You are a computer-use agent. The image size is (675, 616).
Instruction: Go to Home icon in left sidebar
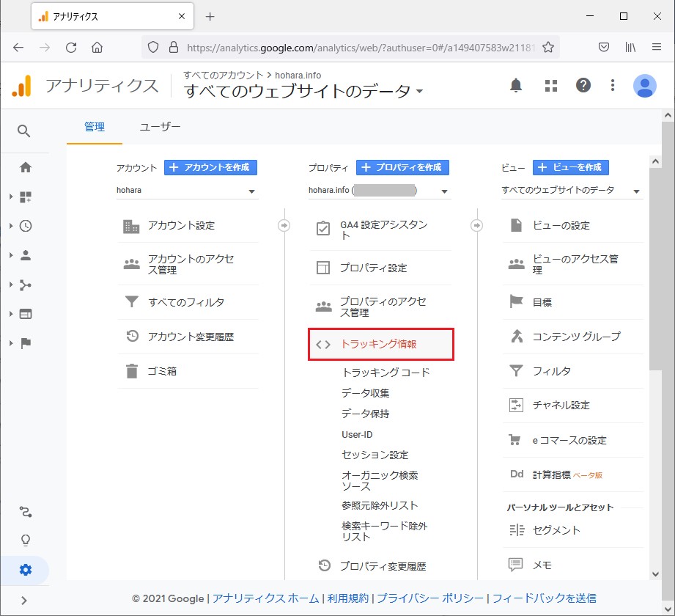(x=26, y=167)
